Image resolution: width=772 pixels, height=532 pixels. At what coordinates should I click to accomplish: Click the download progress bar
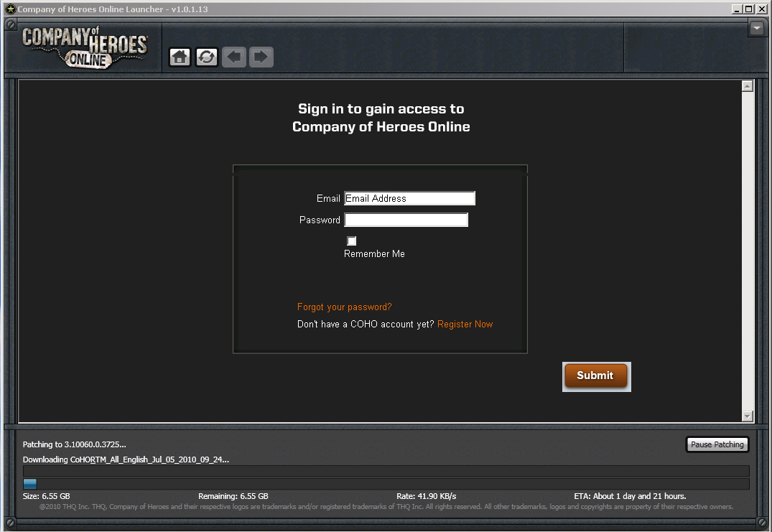point(386,484)
